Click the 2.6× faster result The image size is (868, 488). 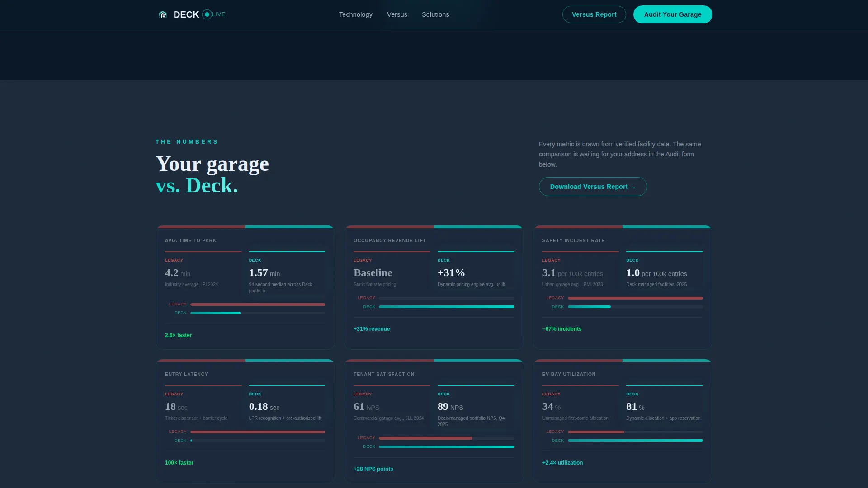pyautogui.click(x=179, y=335)
